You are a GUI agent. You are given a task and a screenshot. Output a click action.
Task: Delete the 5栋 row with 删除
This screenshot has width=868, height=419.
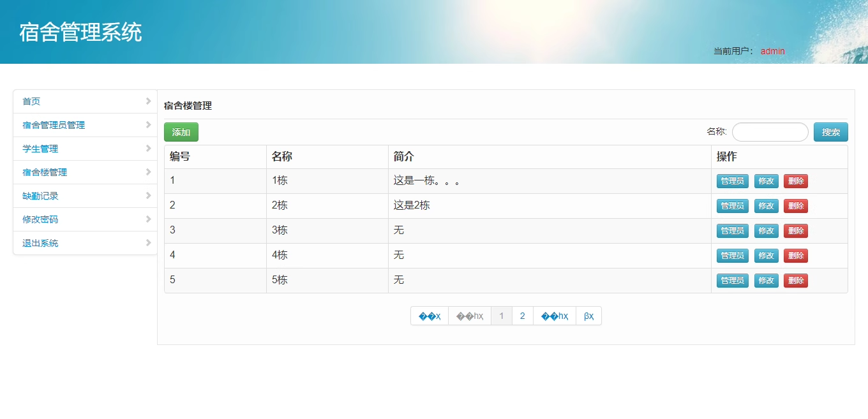click(x=796, y=281)
